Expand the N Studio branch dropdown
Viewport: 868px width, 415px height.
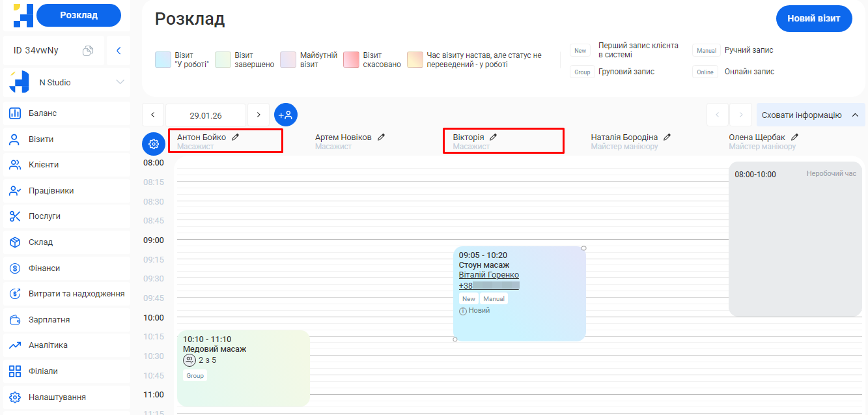pyautogui.click(x=120, y=83)
